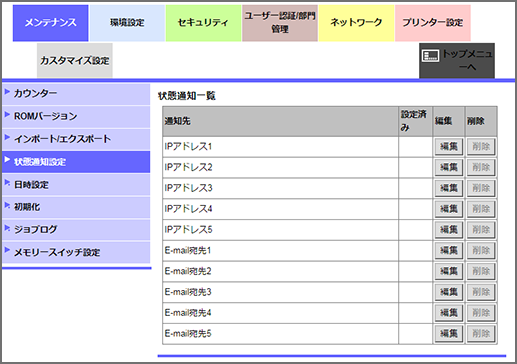Edit the E-mail宛先1 entry
Image resolution: width=517 pixels, height=364 pixels.
point(449,251)
